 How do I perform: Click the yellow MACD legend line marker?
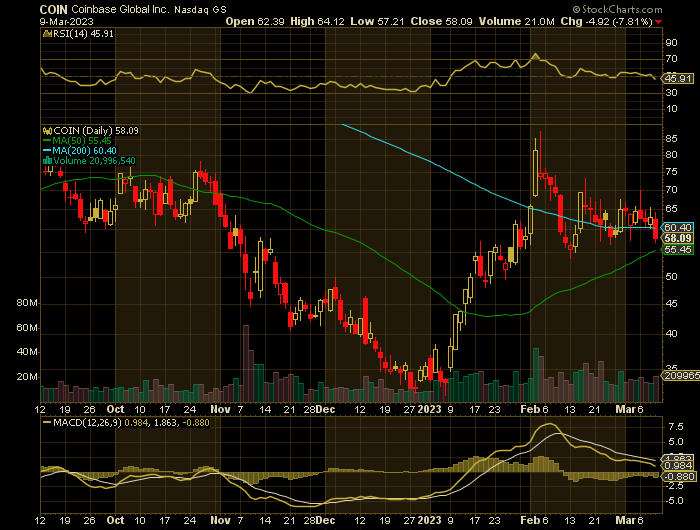coord(47,422)
